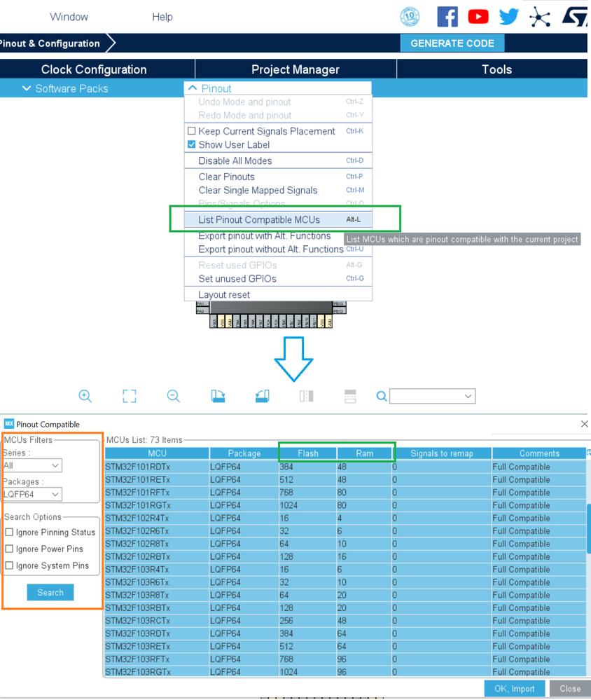This screenshot has width=591, height=700.
Task: Sort by the Ram column header
Action: (x=364, y=453)
